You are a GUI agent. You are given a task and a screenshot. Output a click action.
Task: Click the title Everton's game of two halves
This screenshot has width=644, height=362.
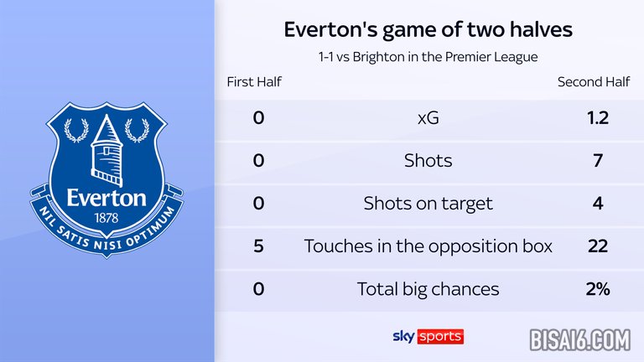click(x=428, y=30)
